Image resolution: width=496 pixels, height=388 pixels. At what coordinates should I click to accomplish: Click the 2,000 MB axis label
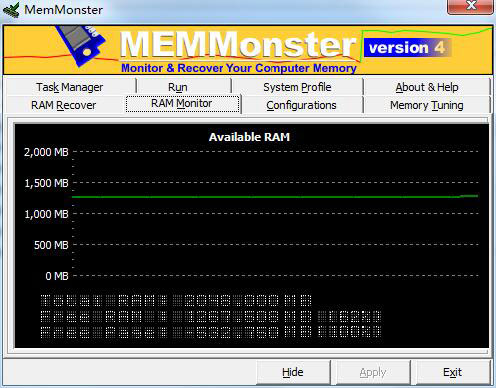tap(46, 152)
